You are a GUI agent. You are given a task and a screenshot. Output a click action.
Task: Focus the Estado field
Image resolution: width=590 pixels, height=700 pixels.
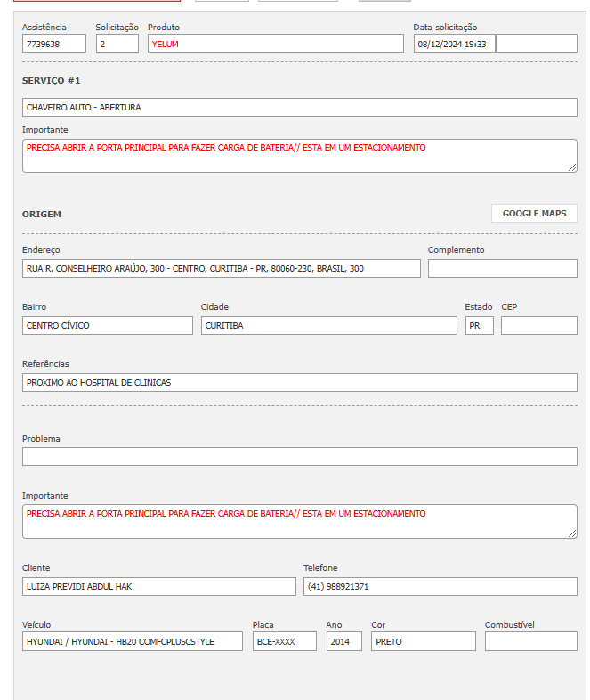(x=479, y=326)
